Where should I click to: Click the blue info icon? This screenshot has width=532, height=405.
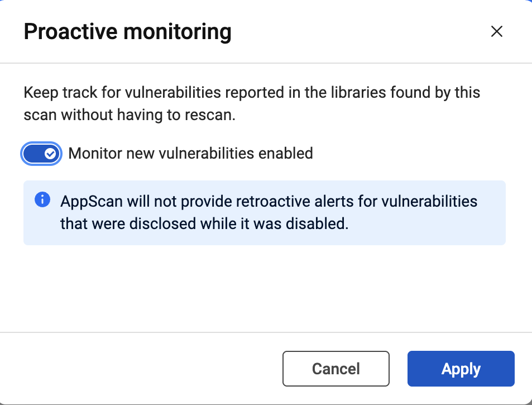tap(42, 199)
